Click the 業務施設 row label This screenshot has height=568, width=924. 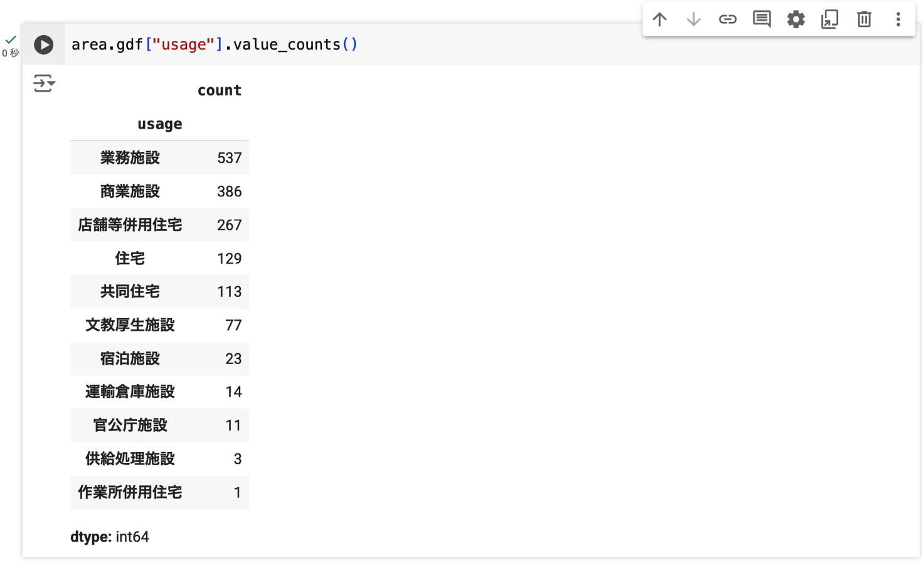tap(130, 158)
